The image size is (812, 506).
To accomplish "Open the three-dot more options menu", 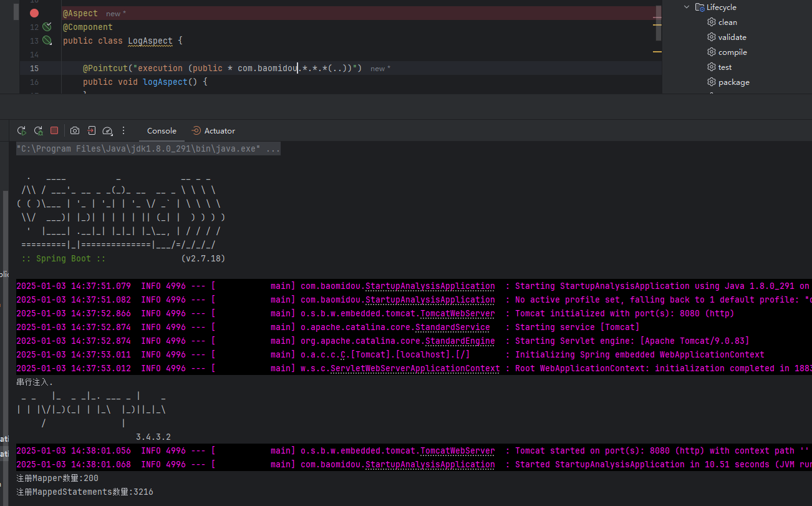I will coord(123,130).
